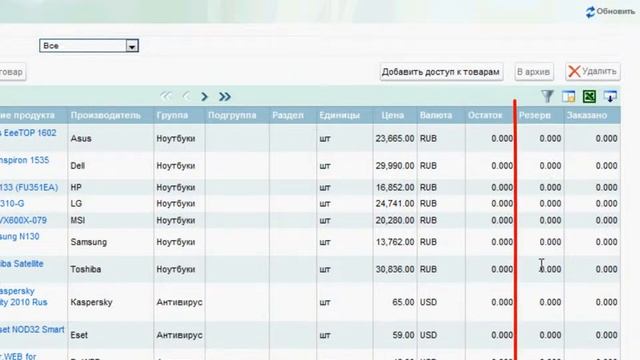This screenshot has width=640, height=360.
Task: Open the VX600X-079 product link
Action: [x=23, y=220]
